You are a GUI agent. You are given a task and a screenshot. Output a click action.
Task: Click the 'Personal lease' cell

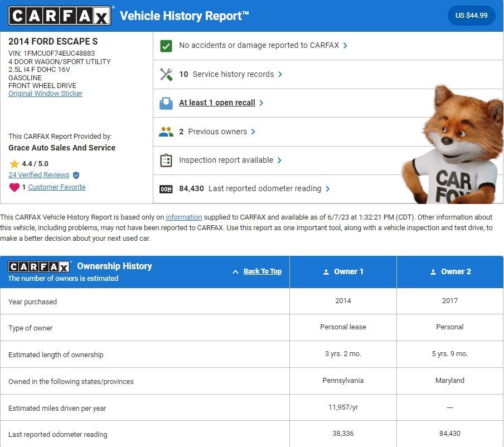[x=343, y=327]
